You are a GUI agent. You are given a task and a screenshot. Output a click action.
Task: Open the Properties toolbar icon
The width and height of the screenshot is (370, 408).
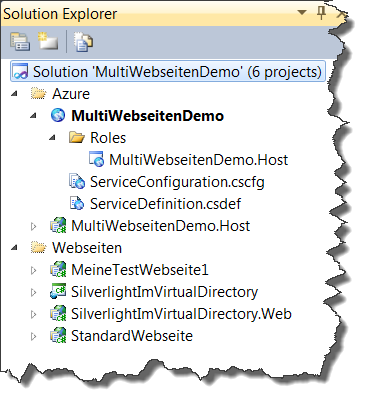coord(20,42)
